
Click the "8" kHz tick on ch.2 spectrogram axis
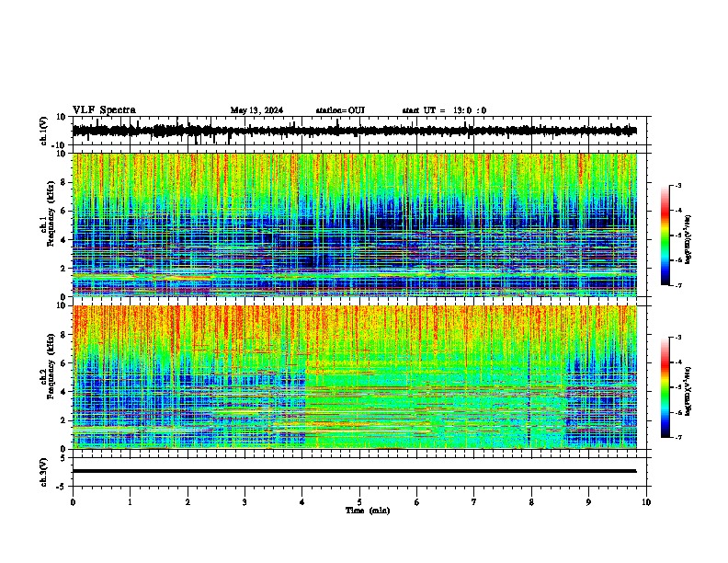coord(63,335)
